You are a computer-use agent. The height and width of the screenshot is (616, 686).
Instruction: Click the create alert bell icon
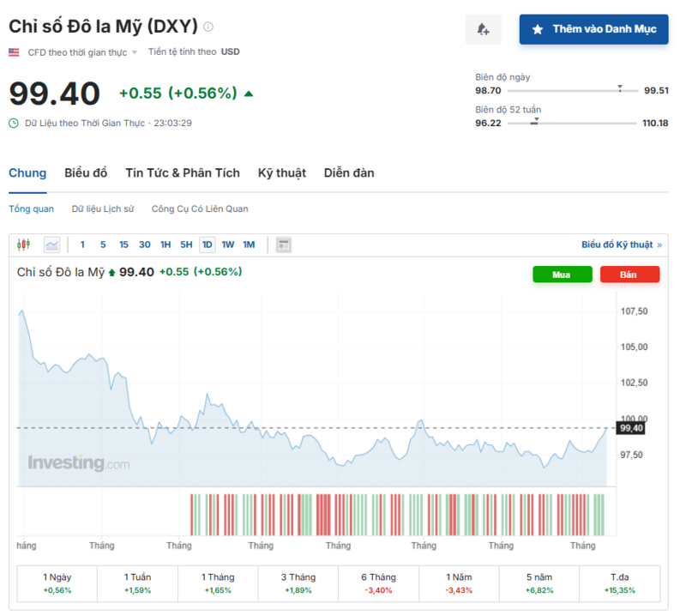(x=483, y=29)
